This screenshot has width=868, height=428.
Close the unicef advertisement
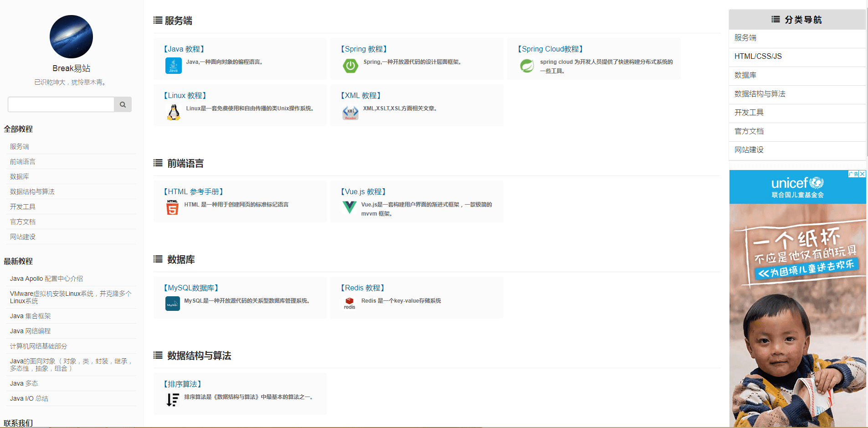(862, 174)
